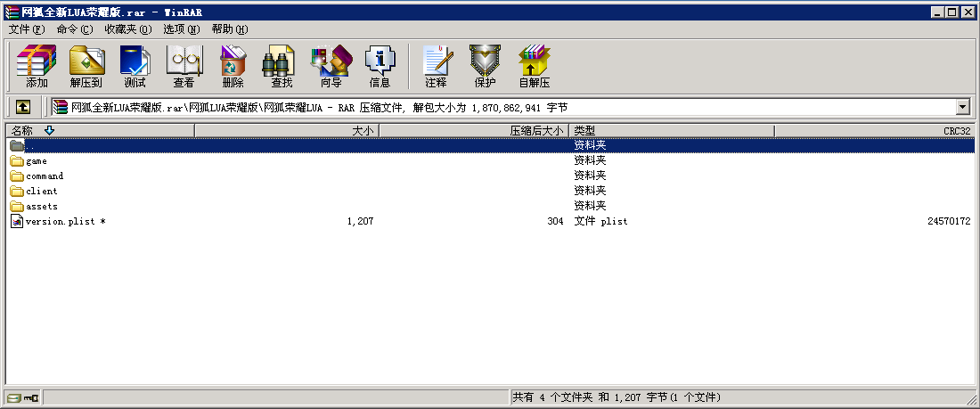Expand the address path dropdown arrow

coord(962,107)
